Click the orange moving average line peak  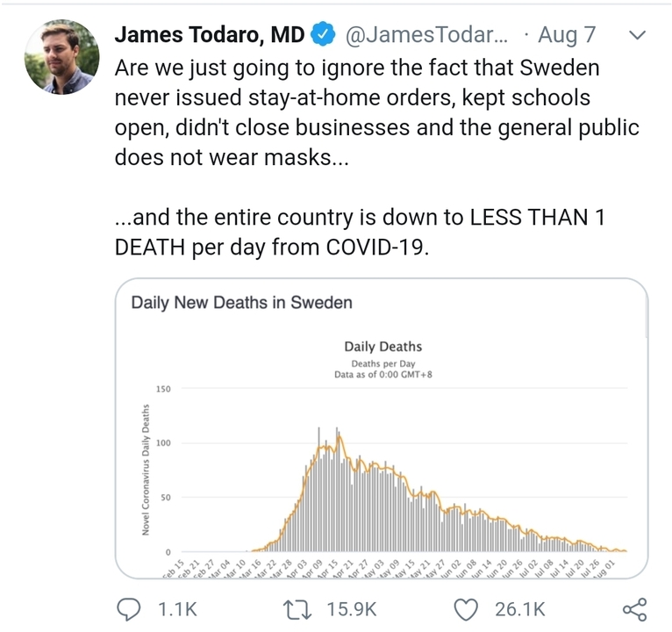pos(340,436)
